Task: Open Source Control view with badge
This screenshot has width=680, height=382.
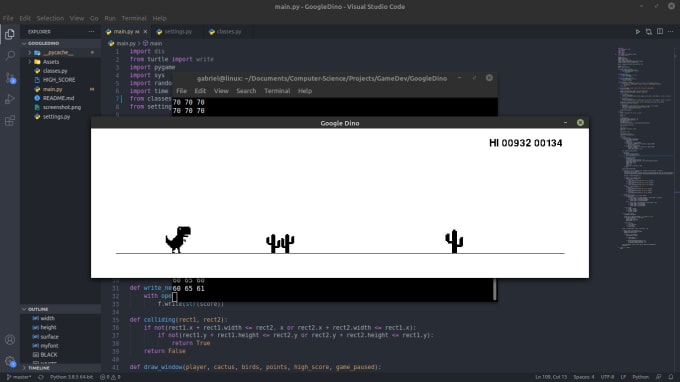Action: (10, 78)
